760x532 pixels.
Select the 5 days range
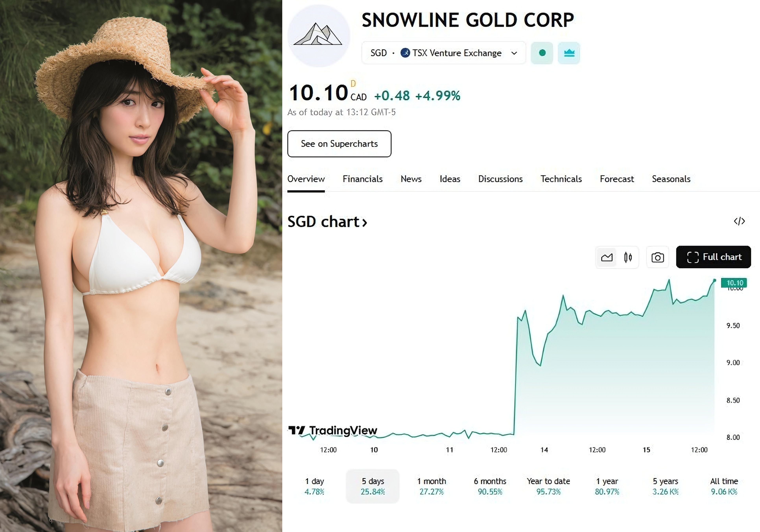(373, 486)
